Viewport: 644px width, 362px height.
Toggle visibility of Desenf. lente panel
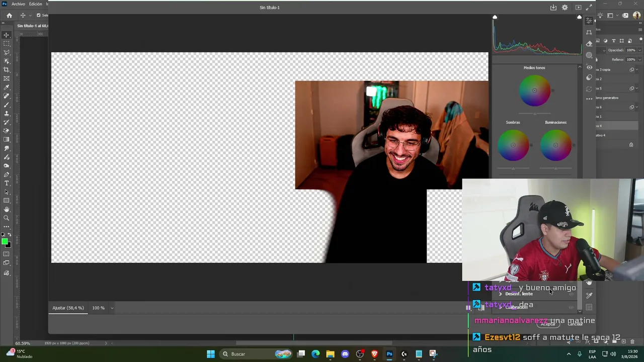(571, 294)
